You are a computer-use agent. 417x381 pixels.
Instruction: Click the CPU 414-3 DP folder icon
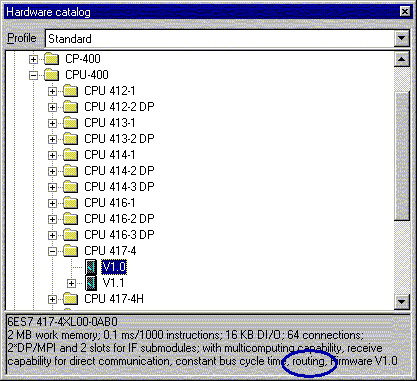point(70,187)
